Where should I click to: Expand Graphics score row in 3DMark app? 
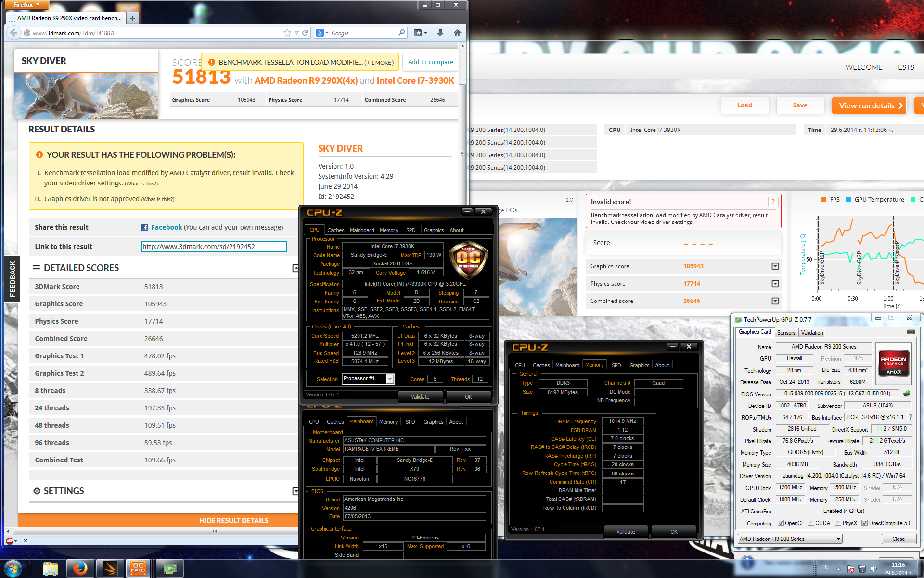click(x=775, y=266)
